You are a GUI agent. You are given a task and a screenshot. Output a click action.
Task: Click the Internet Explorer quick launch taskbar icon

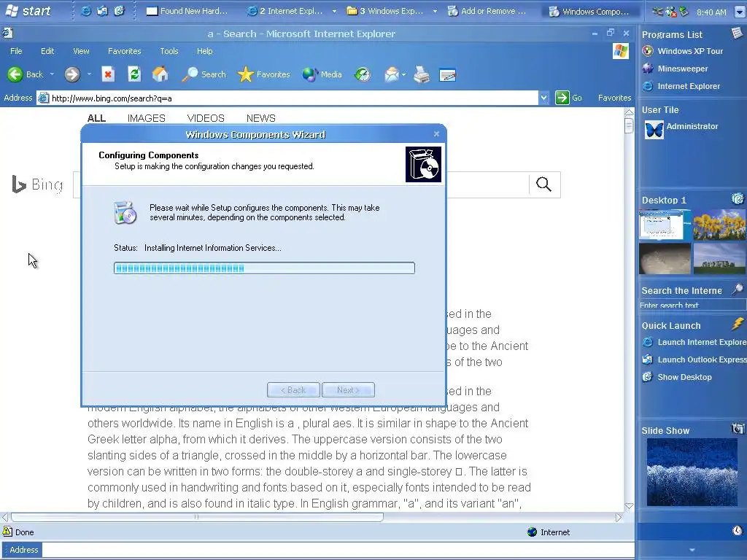86,11
